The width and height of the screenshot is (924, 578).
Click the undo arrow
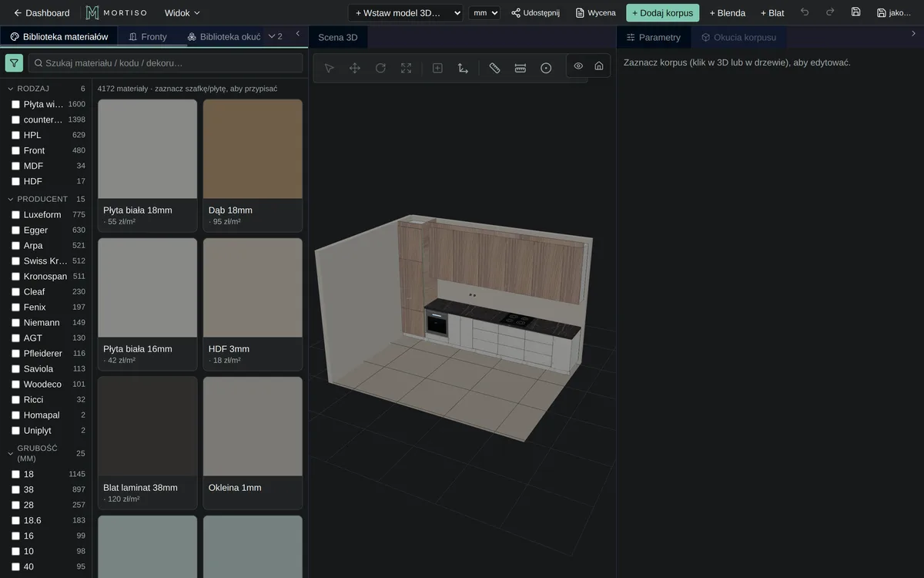pyautogui.click(x=805, y=12)
